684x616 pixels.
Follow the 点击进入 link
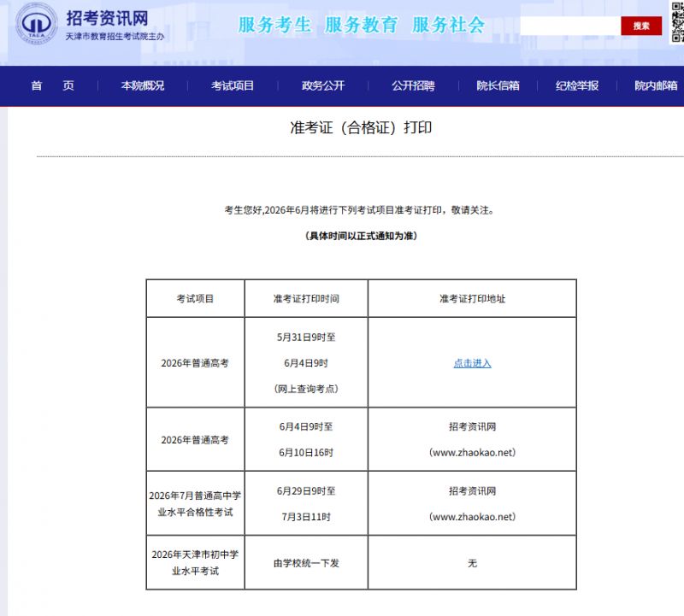pyautogui.click(x=472, y=363)
